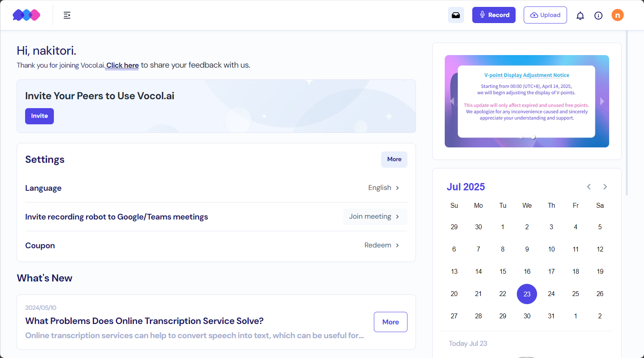Pick July 14 in calendar
Screen dimensions: 644x358
click(x=478, y=272)
